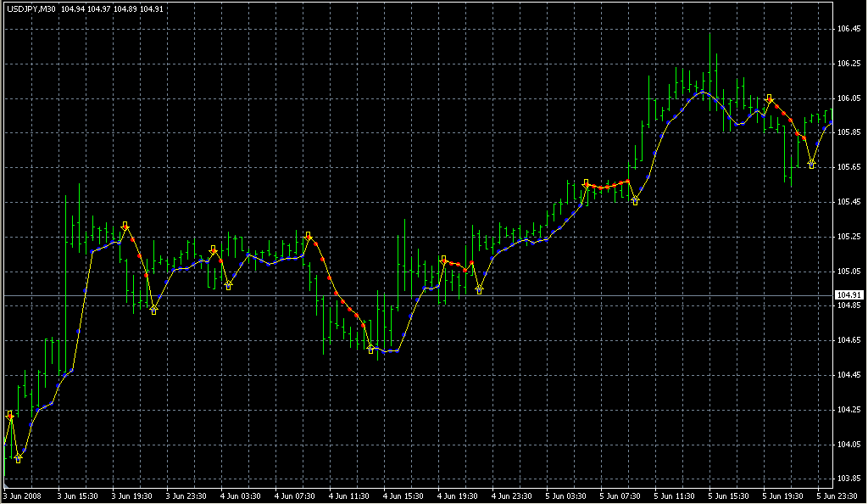The image size is (868, 504).
Task: Click the red arrow above 4 Jun 07:30
Action: pos(308,235)
